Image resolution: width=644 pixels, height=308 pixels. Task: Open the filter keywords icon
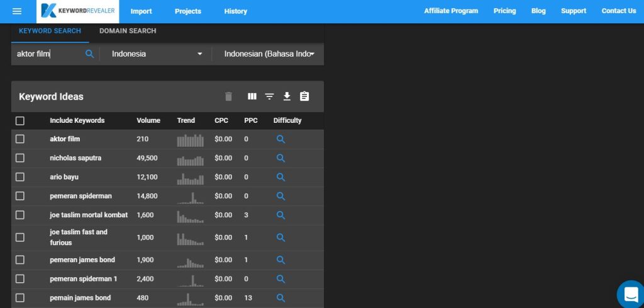269,96
